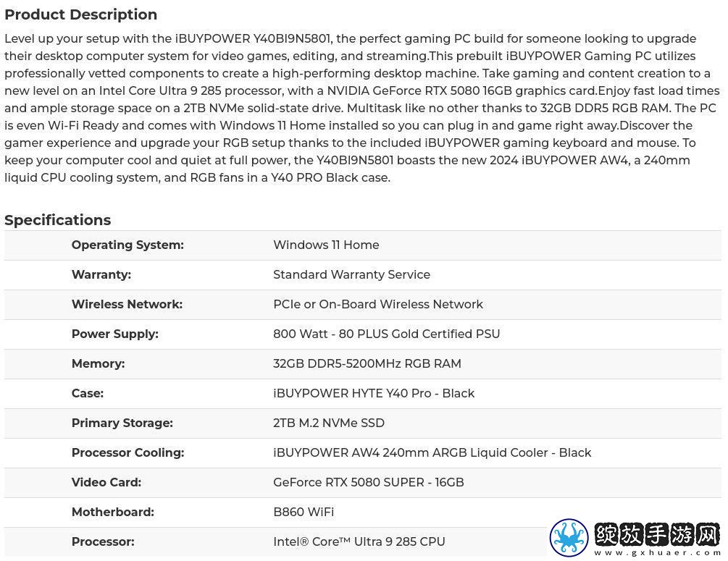Viewport: 728px width, 561px height.
Task: Click the octopus logo watermark icon
Action: (569, 537)
